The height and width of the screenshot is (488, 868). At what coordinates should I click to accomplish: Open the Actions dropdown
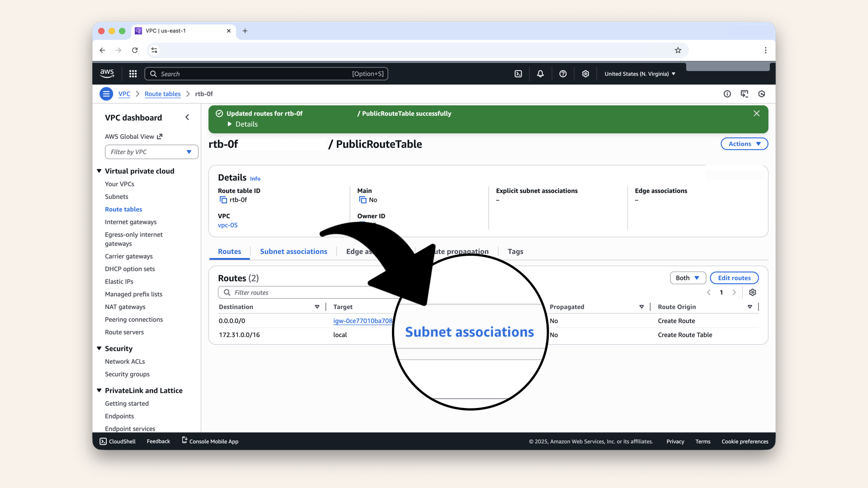pyautogui.click(x=744, y=144)
